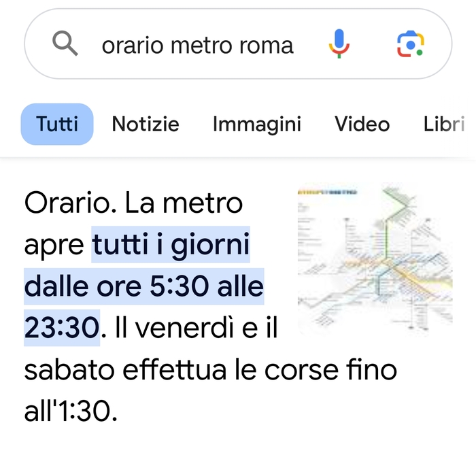Click the word 'apre' in snippet

pos(54,246)
